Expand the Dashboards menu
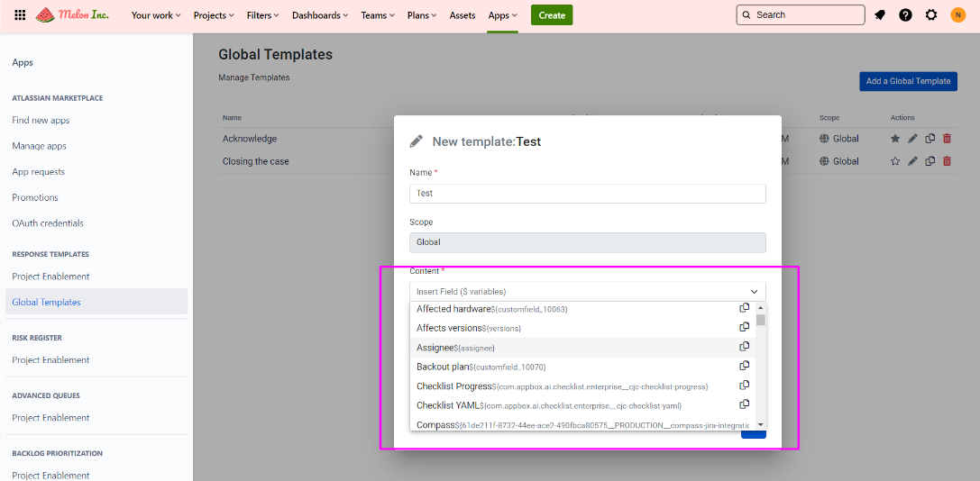This screenshot has width=980, height=481. [320, 15]
